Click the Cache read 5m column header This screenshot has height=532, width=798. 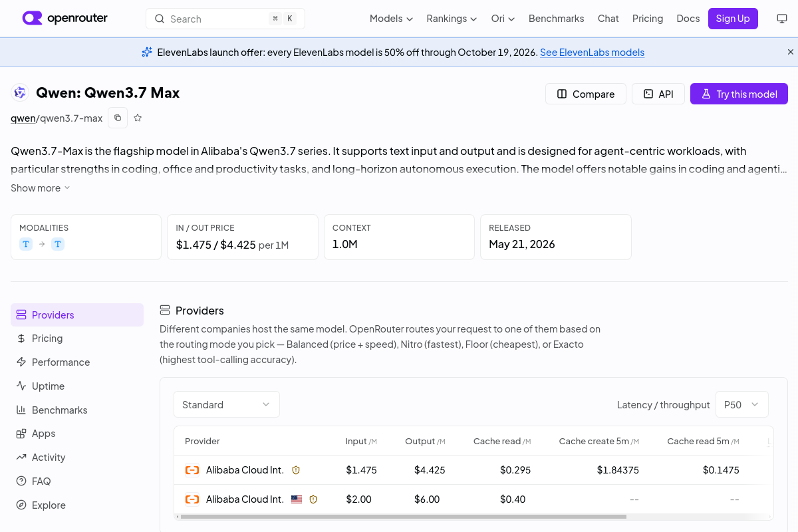(x=703, y=441)
